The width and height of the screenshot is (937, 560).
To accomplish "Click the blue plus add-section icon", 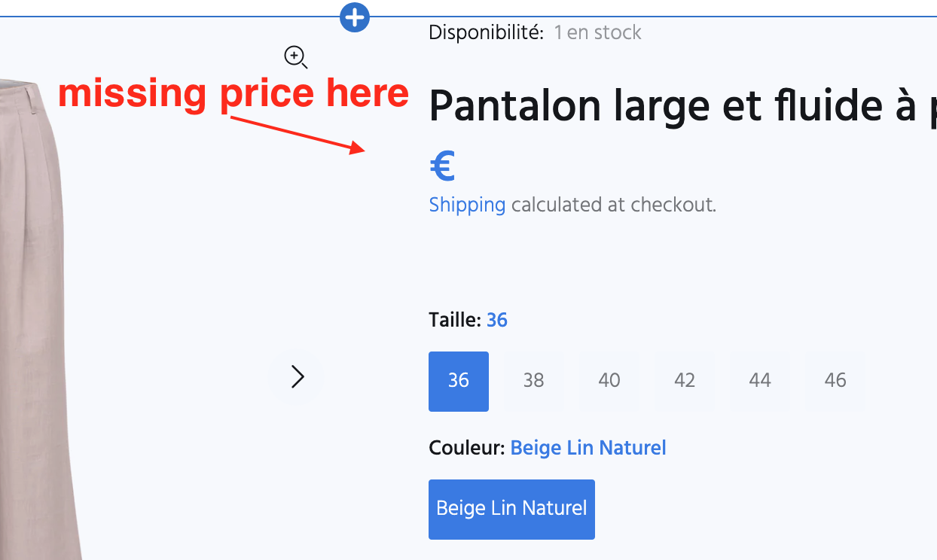I will [355, 17].
